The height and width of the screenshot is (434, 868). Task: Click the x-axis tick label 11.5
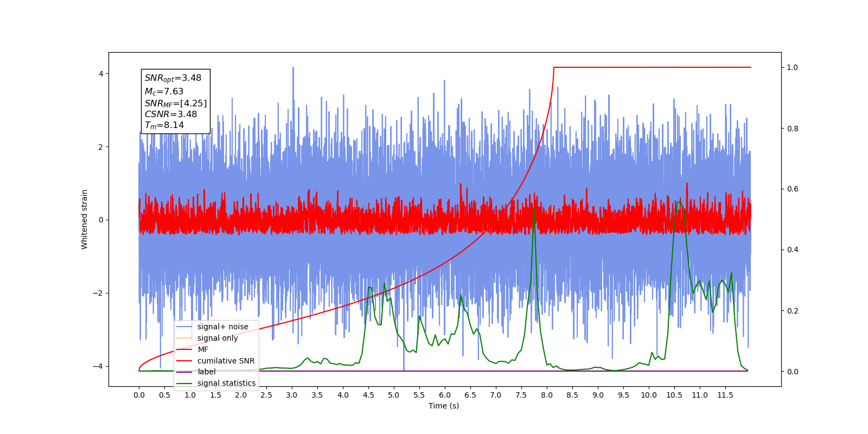(x=725, y=395)
